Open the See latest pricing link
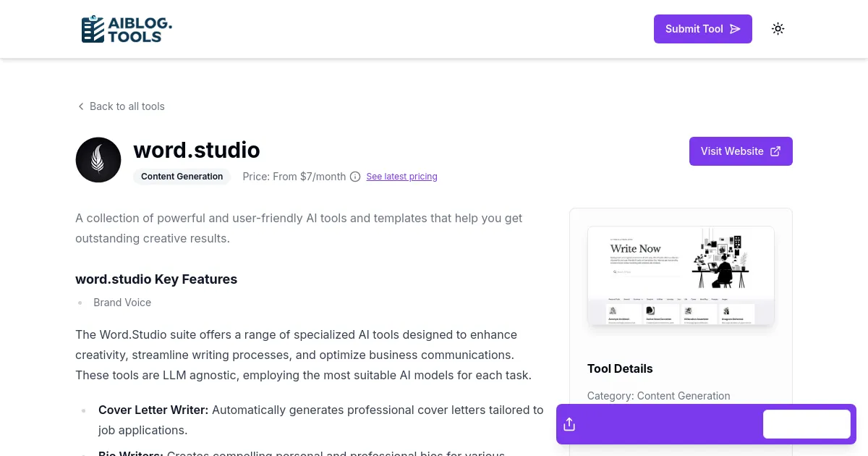The width and height of the screenshot is (868, 456). point(401,177)
